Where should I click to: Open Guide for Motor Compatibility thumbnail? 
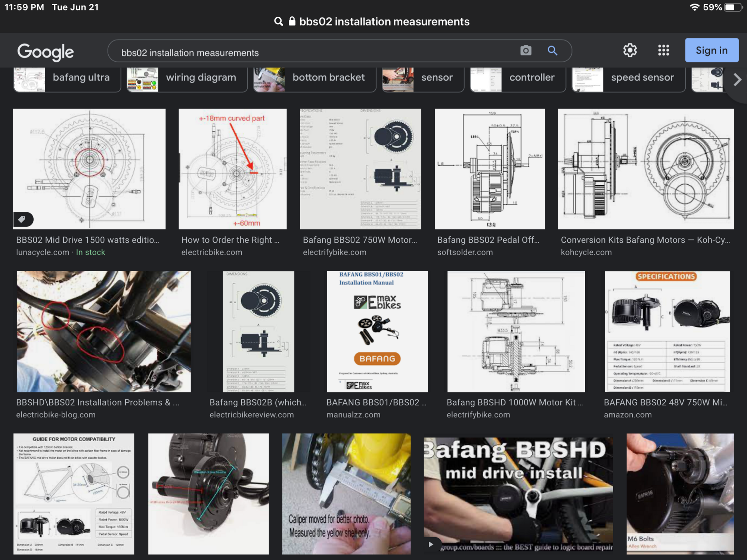click(x=74, y=494)
